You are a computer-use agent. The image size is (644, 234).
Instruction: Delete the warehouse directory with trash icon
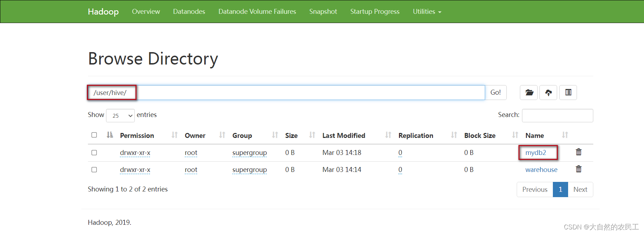pyautogui.click(x=579, y=169)
